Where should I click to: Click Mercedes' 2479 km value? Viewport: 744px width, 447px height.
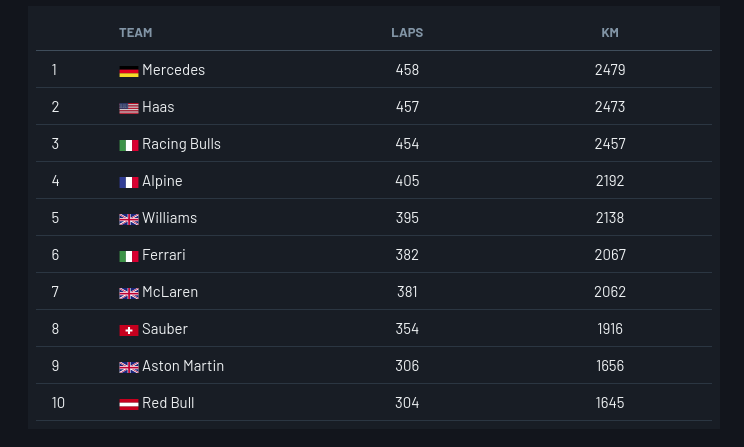[x=610, y=70]
